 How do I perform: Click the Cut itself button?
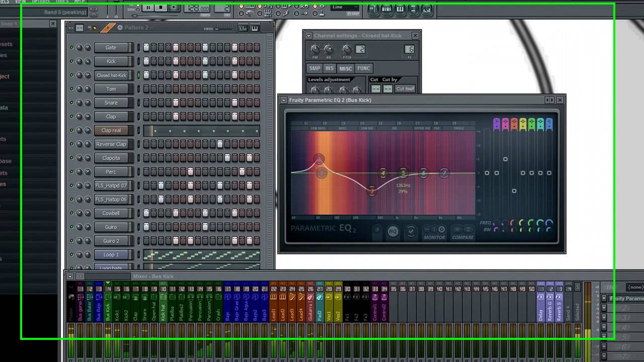tap(405, 89)
